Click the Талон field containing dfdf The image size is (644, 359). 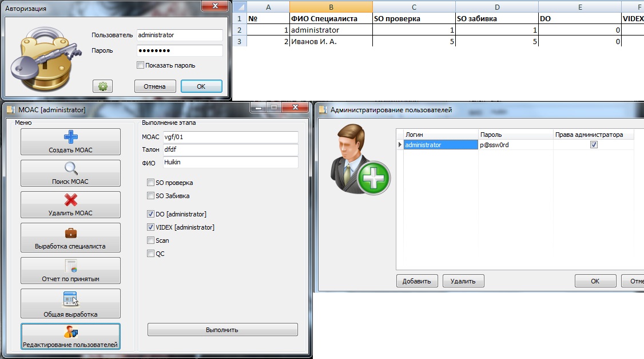point(230,149)
